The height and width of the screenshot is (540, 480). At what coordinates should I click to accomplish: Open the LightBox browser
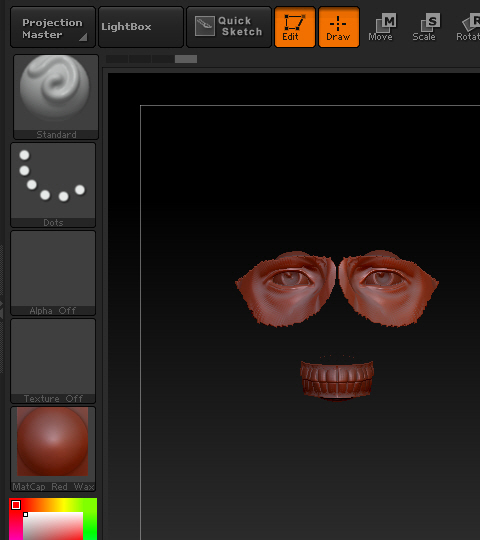[140, 27]
